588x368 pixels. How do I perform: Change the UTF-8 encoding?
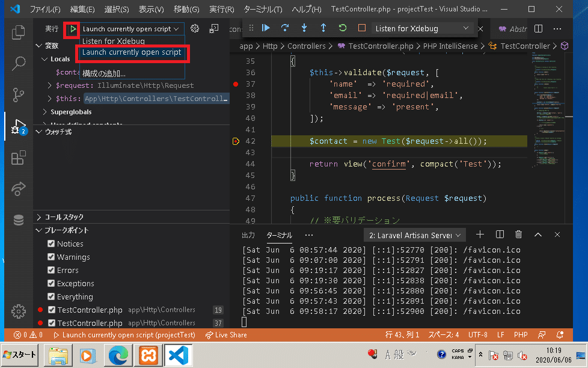[x=478, y=335]
